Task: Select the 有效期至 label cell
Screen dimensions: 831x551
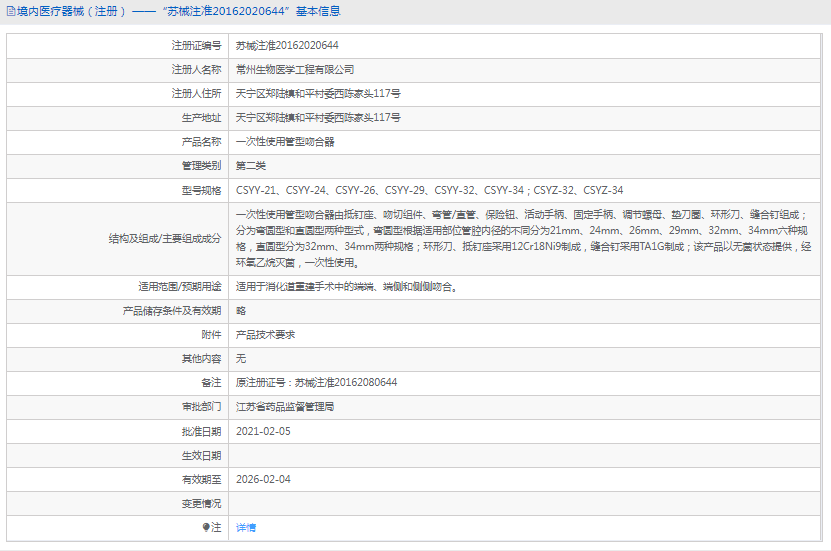Action: coord(118,479)
